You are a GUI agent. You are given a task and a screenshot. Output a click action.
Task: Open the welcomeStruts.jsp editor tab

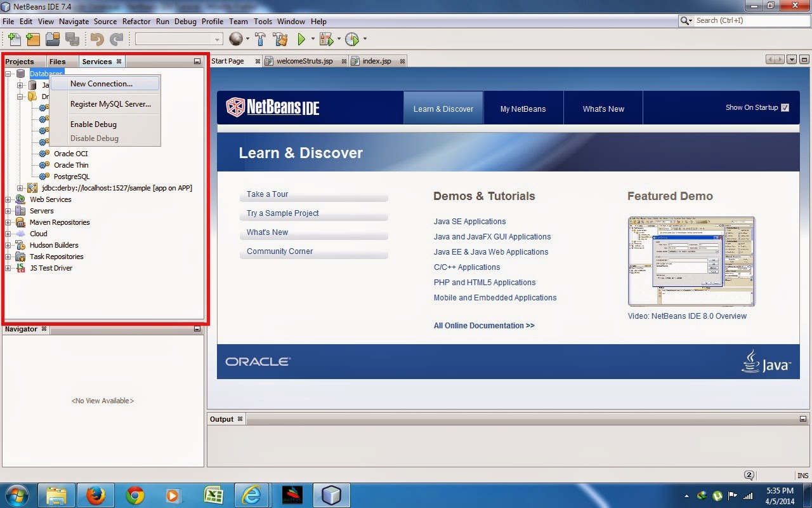[x=306, y=61]
